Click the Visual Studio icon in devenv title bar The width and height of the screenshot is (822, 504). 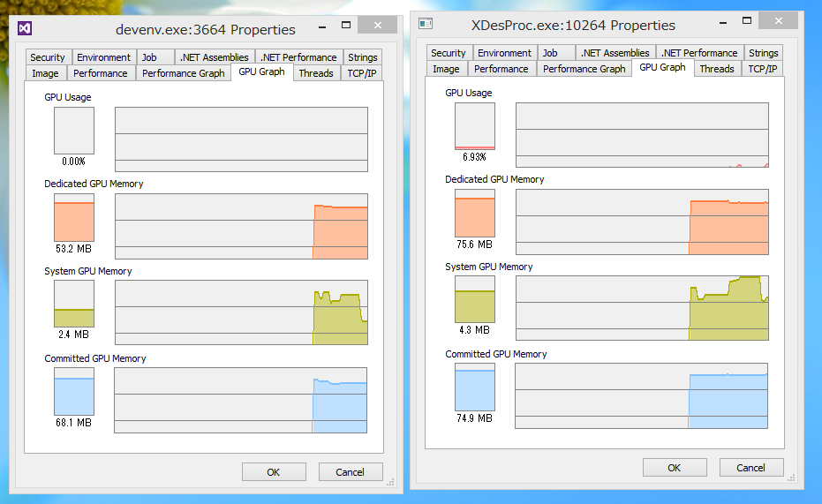[x=25, y=29]
